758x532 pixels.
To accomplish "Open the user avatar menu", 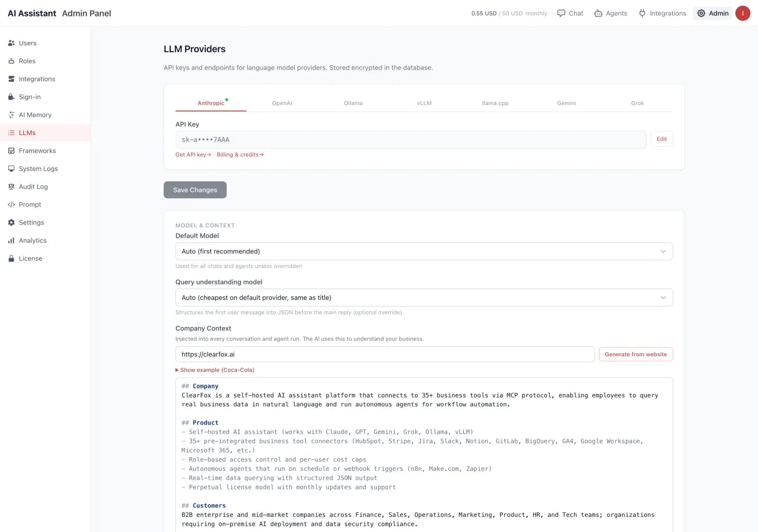I will click(x=742, y=13).
